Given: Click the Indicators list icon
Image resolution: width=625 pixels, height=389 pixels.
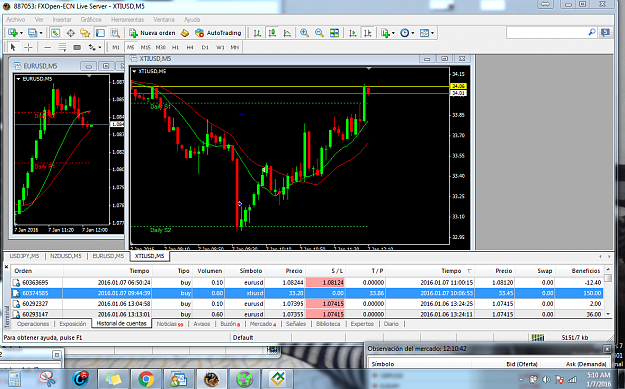Looking at the screenshot, I should point(385,33).
